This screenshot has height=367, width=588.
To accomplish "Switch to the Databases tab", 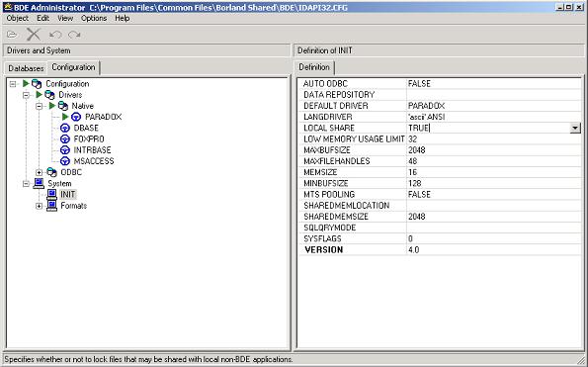I will [26, 68].
